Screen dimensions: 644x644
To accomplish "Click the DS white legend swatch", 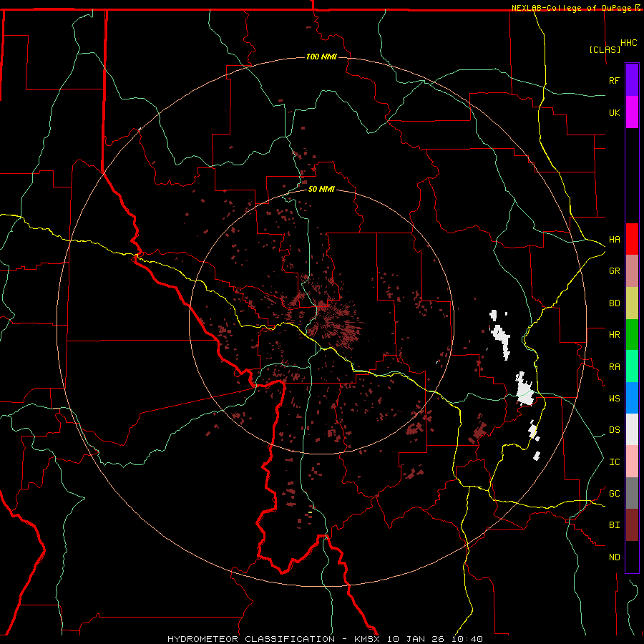I will click(632, 429).
